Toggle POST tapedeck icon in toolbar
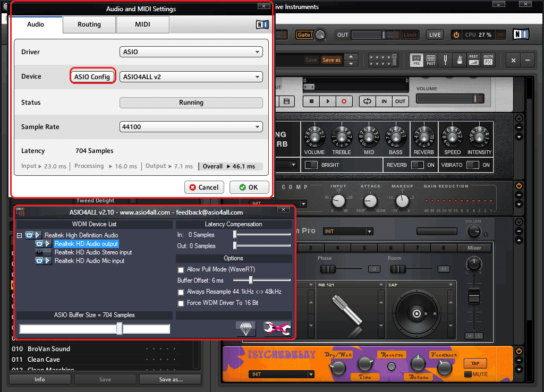Image resolution: width=544 pixels, height=392 pixels. pos(431,60)
